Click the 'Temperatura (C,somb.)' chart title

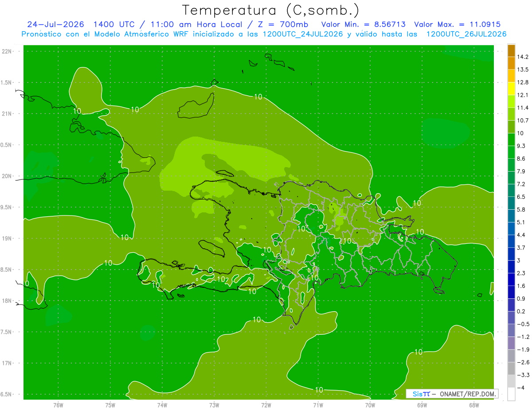(x=270, y=10)
